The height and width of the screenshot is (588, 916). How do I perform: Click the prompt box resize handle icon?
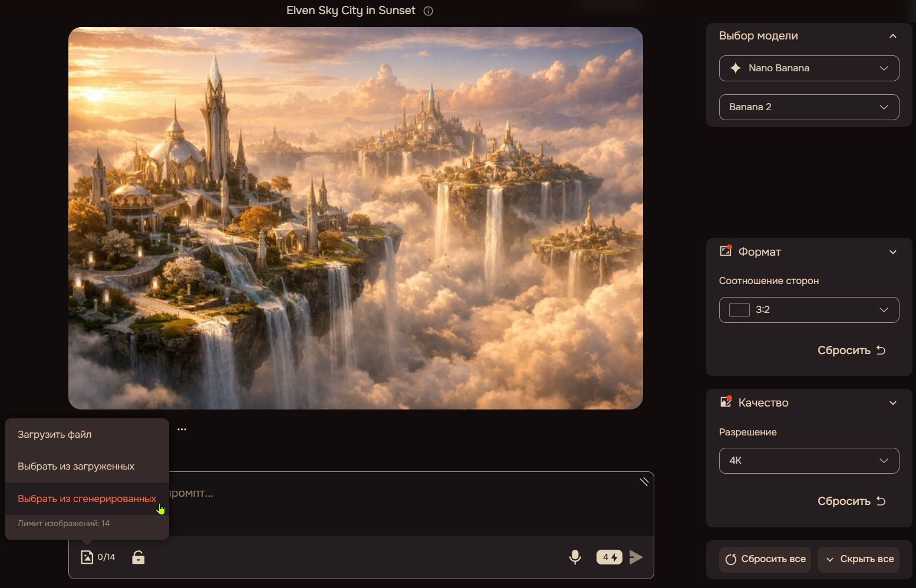click(644, 481)
